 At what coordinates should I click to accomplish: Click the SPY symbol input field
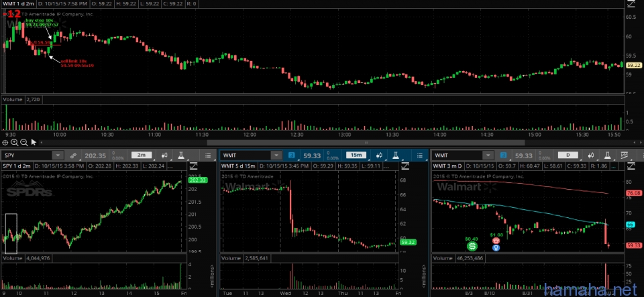coord(27,156)
